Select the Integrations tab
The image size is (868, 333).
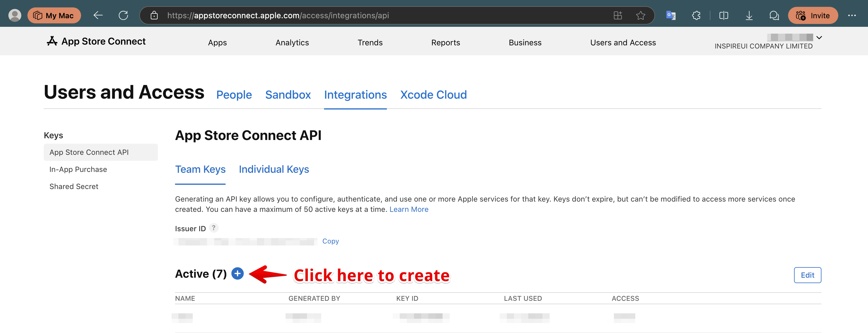(355, 95)
